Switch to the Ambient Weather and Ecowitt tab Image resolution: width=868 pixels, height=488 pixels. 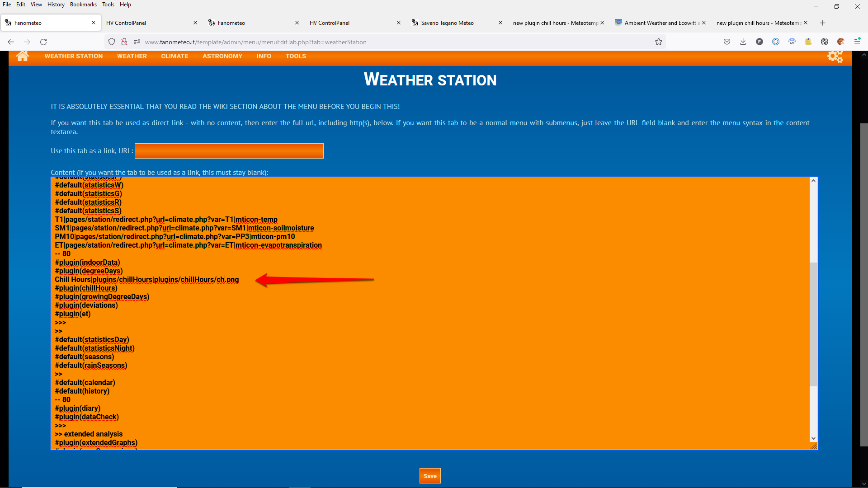coord(661,23)
